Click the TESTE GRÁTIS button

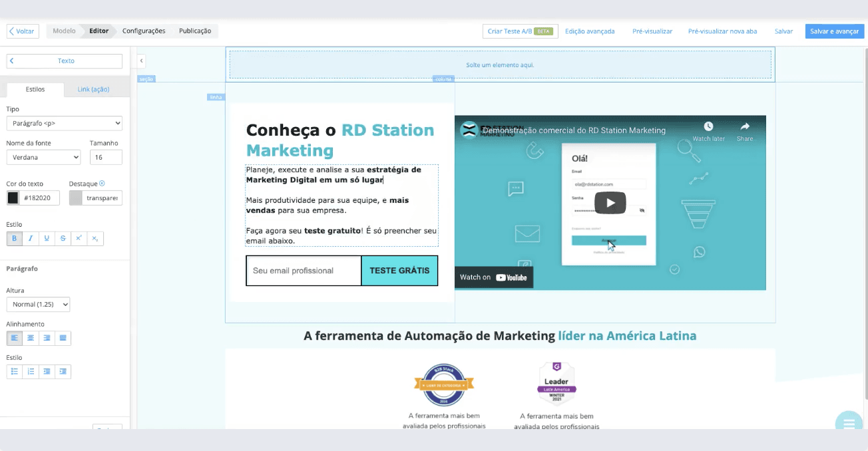[399, 271]
